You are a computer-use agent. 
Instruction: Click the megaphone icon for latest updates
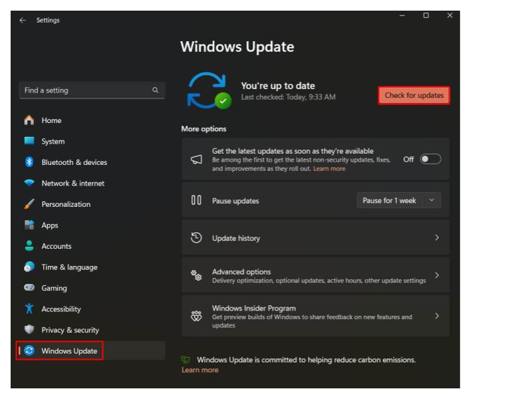pos(196,159)
